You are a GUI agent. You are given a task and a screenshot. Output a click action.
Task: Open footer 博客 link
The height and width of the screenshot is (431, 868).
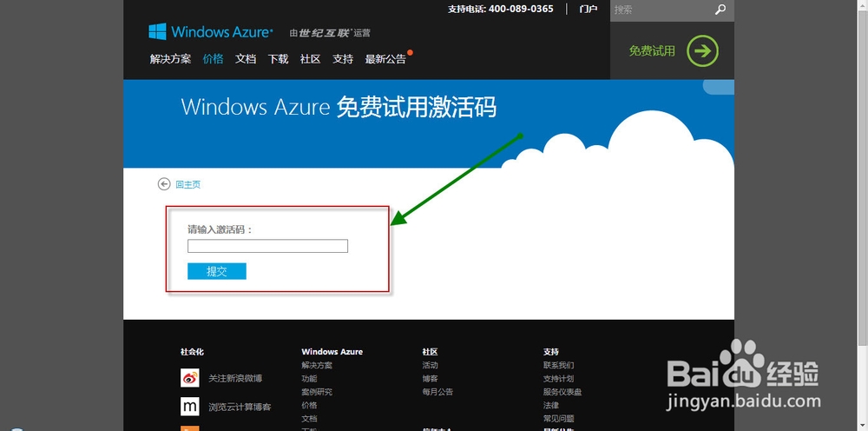tap(431, 379)
